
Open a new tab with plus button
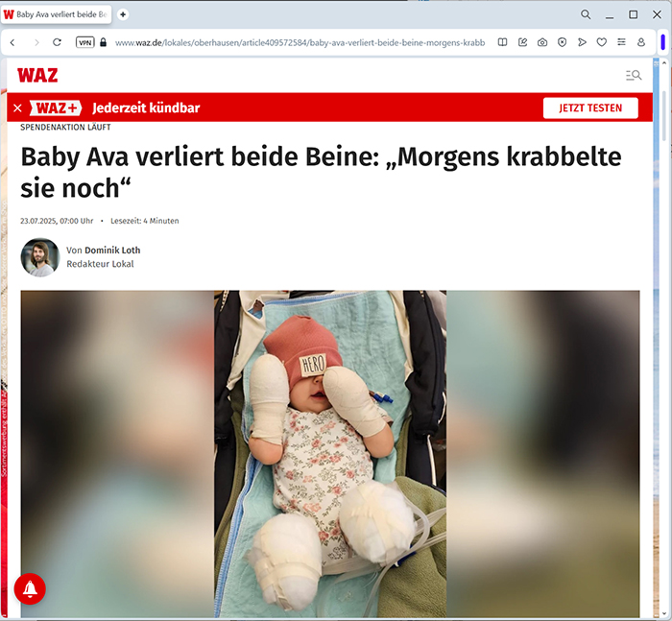click(123, 14)
